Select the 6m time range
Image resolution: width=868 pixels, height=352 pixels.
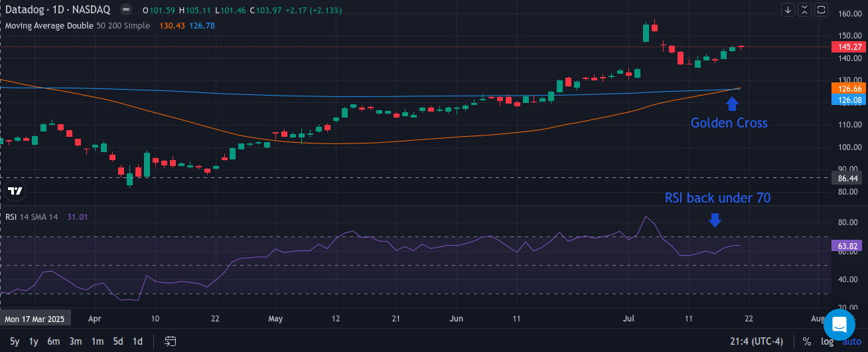tap(54, 341)
